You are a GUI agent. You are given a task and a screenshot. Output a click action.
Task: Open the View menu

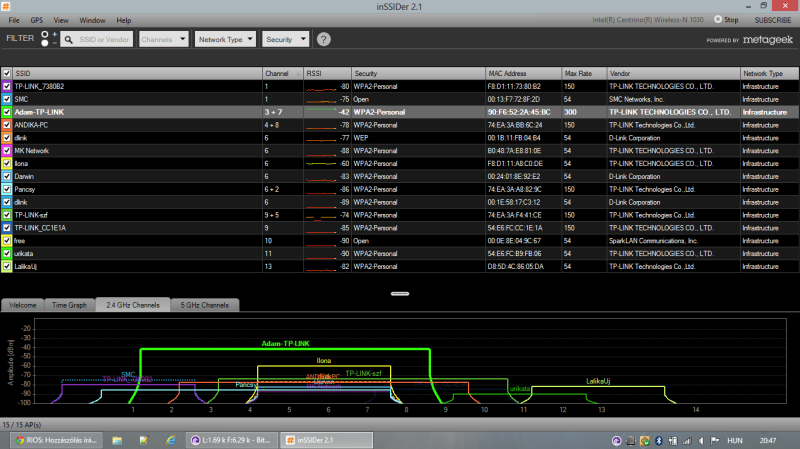tap(61, 20)
